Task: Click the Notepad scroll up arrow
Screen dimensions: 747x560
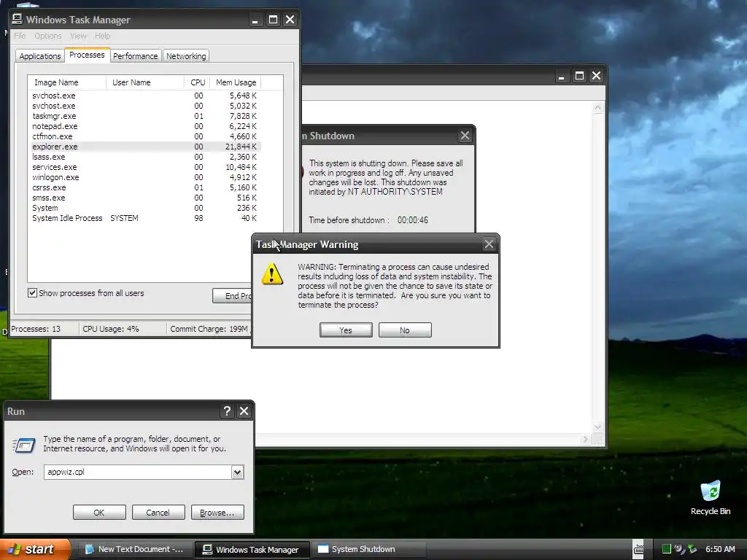Action: pos(598,108)
